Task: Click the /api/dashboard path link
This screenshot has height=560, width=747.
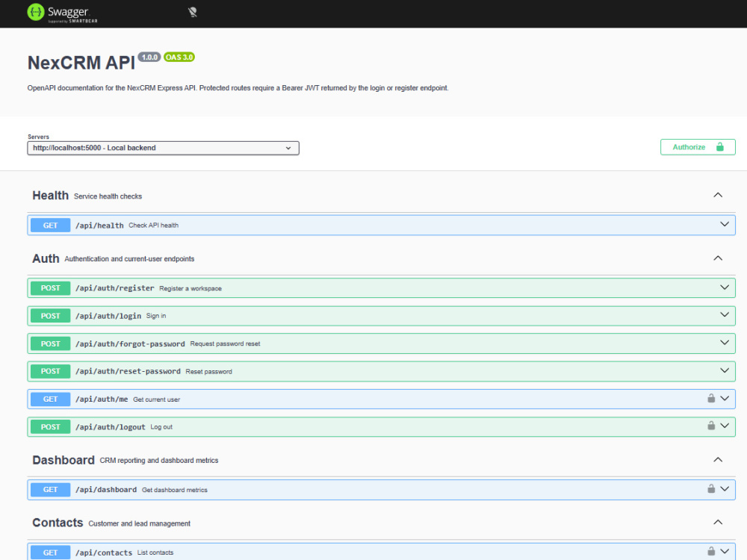Action: [106, 490]
